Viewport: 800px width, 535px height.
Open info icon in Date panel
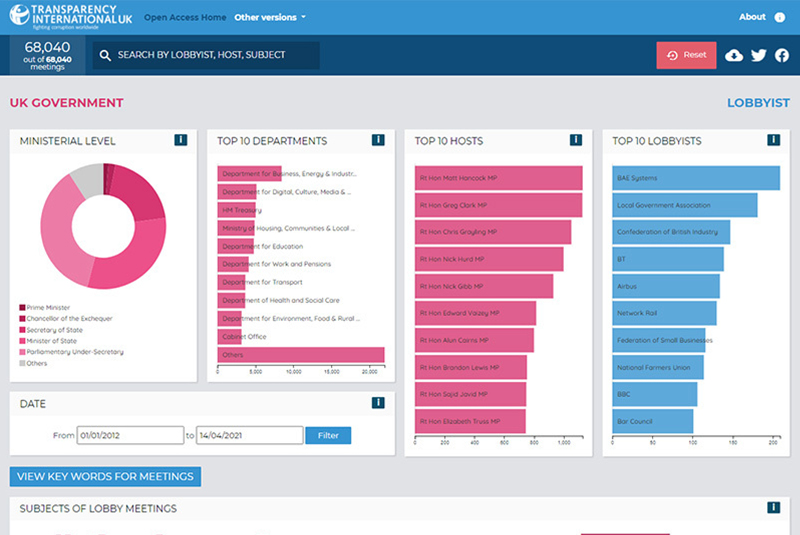pyautogui.click(x=378, y=403)
